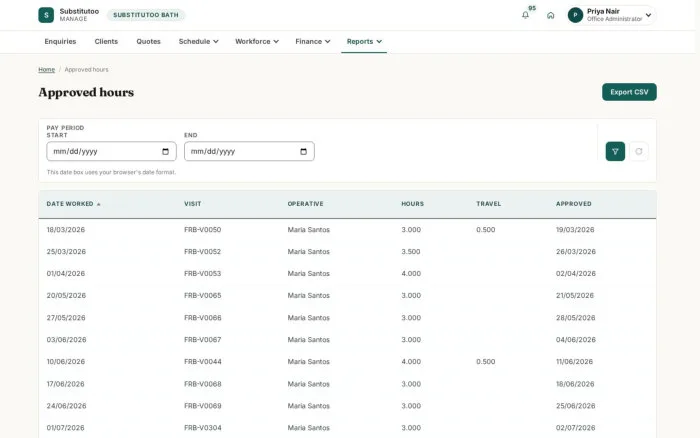Click approved date 28/05/2026
700x438 pixels.
pyautogui.click(x=575, y=317)
